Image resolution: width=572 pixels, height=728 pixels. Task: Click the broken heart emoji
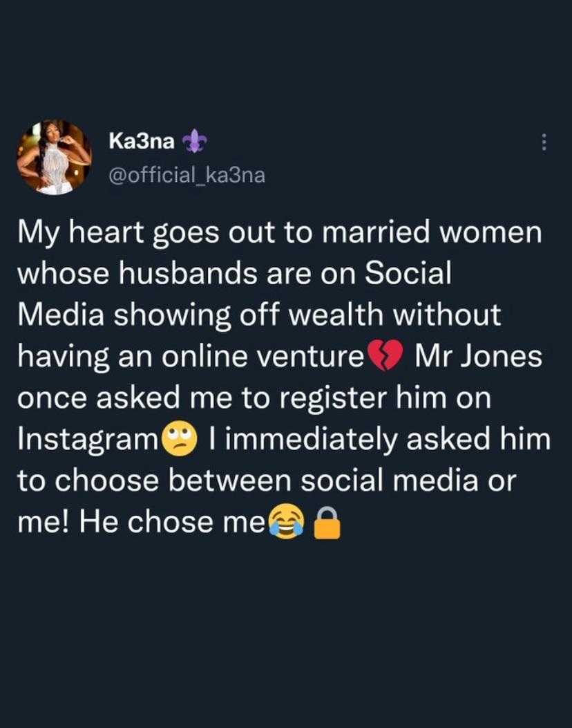[x=385, y=357]
